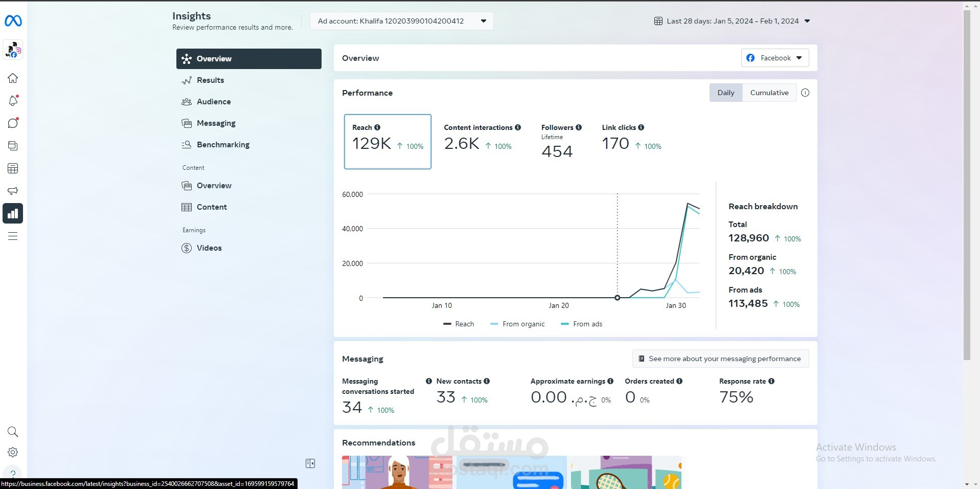
Task: Click the Performance info icon
Action: pos(805,93)
